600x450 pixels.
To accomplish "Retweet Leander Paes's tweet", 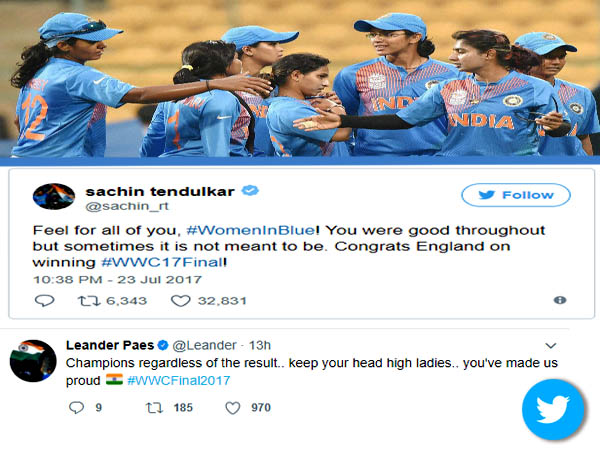I will 154,408.
